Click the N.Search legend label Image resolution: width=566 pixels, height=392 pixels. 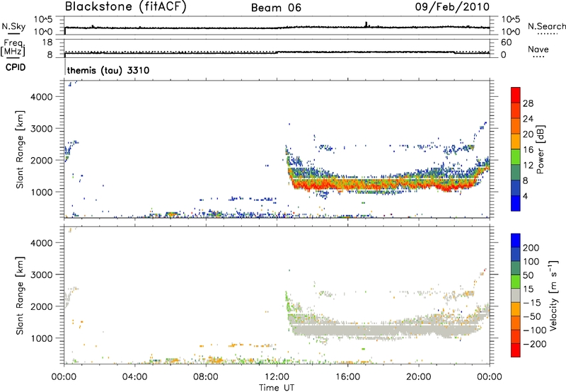coord(546,26)
